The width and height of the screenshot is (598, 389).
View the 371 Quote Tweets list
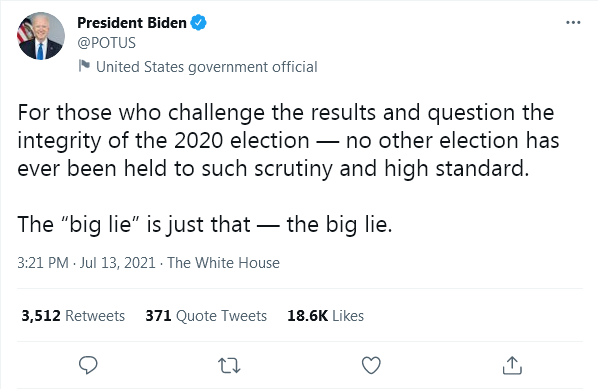(x=206, y=316)
